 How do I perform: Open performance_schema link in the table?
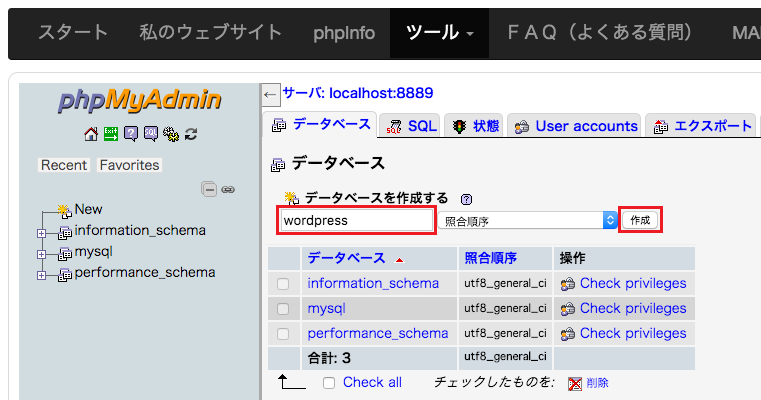[378, 333]
